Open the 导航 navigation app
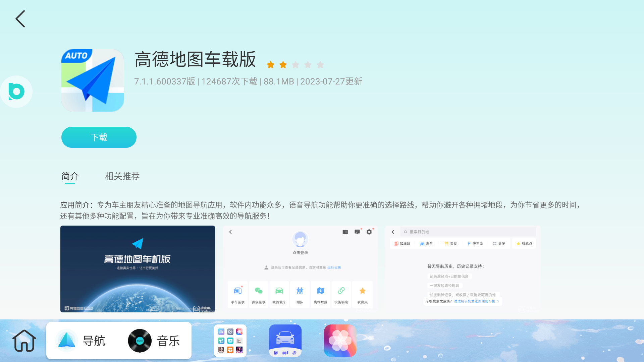Viewport: 644px width, 362px height. click(82, 340)
